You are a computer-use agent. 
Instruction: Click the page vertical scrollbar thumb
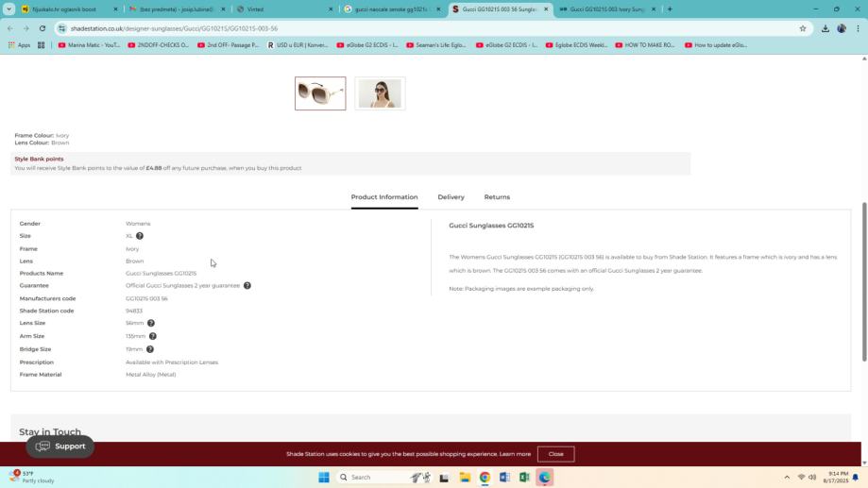pyautogui.click(x=864, y=282)
